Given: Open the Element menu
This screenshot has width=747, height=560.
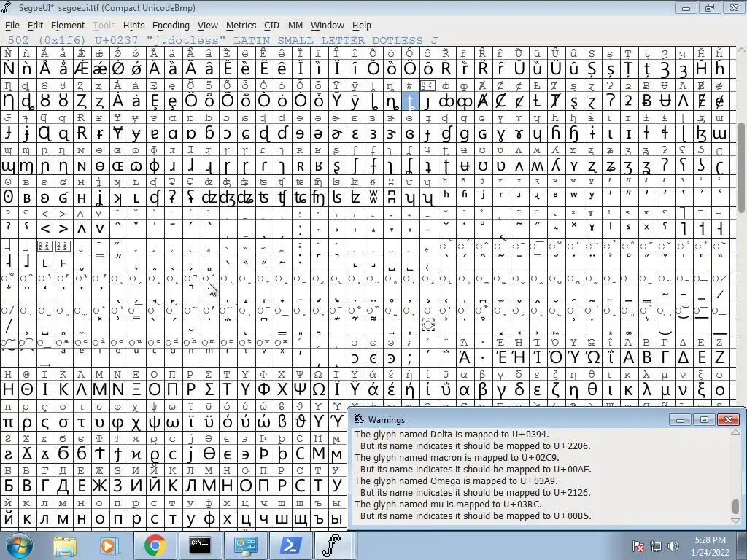Looking at the screenshot, I should coord(68,26).
